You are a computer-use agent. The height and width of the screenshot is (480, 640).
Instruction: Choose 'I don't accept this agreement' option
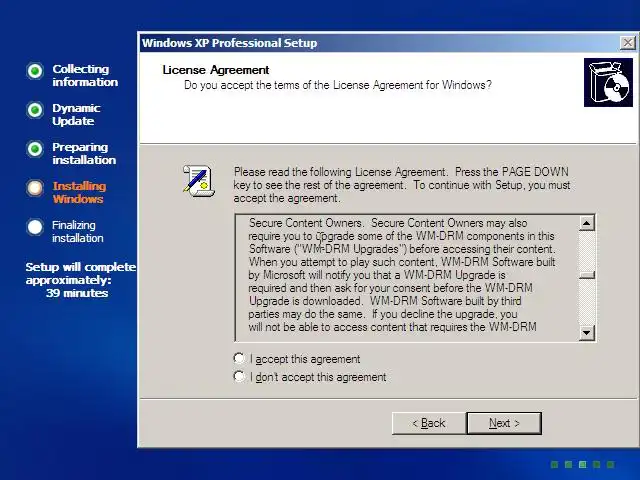click(239, 376)
